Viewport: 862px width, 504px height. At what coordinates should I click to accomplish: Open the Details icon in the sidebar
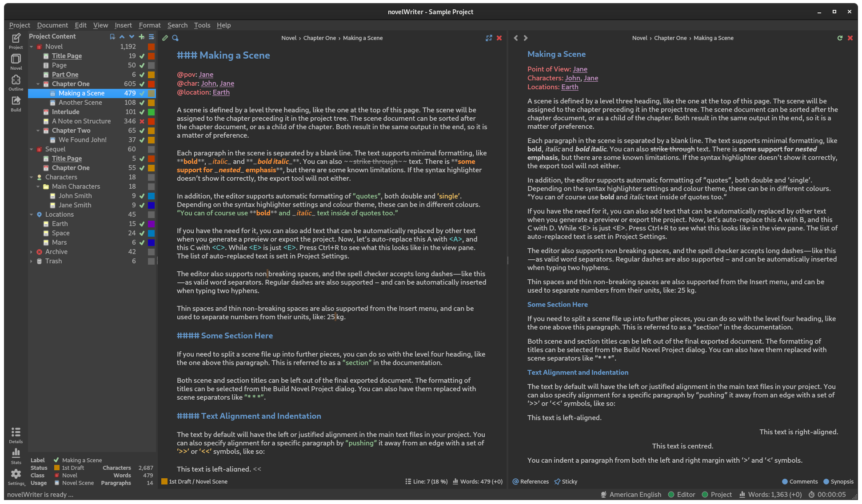[16, 435]
